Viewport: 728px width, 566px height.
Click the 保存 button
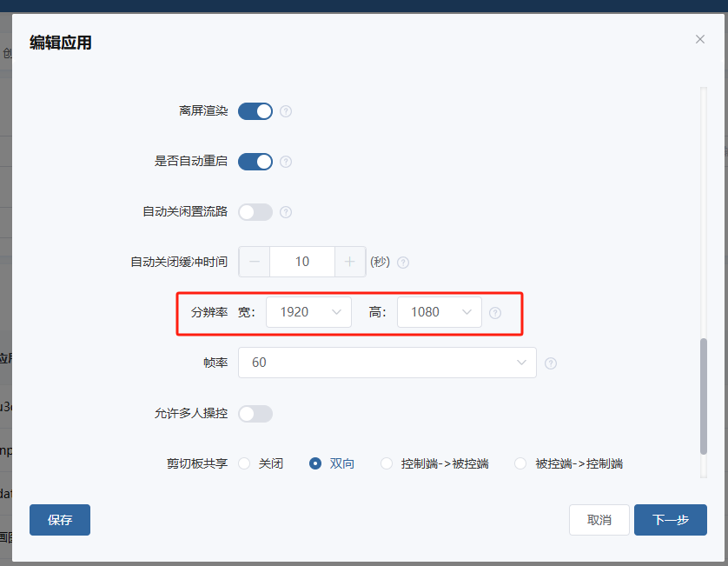59,519
